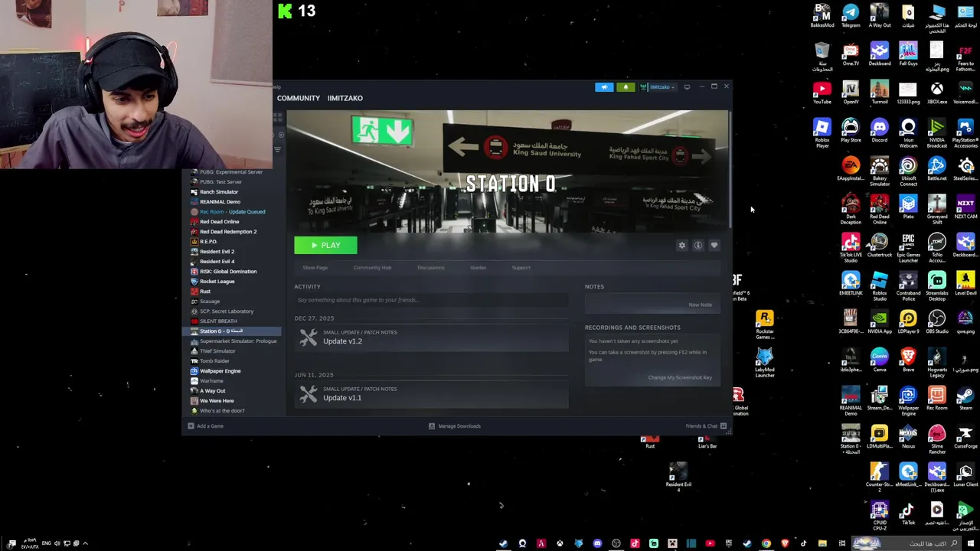Open the Station 0 game info icon
This screenshot has width=980, height=551.
[x=698, y=246]
